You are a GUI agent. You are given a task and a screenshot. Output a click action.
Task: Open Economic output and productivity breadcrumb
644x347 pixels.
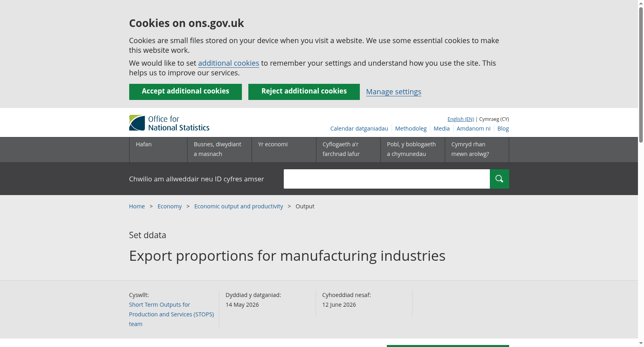(239, 206)
